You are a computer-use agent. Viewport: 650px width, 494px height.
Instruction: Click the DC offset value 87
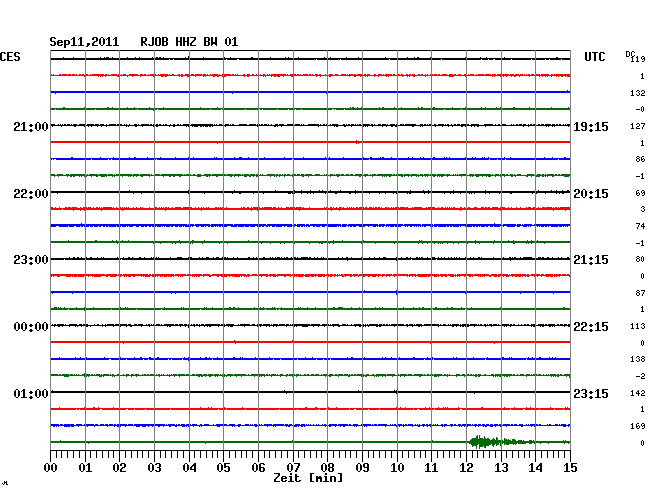coord(640,293)
